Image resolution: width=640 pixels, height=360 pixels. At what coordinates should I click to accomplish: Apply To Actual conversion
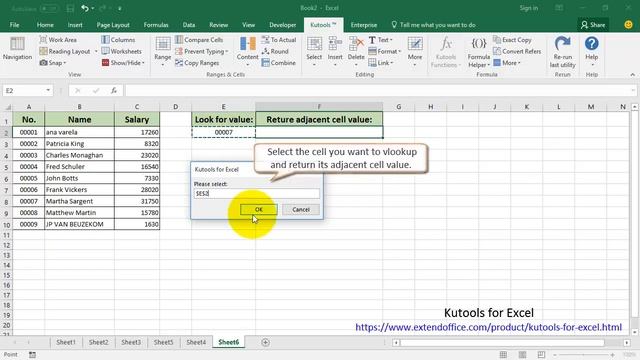tap(279, 40)
